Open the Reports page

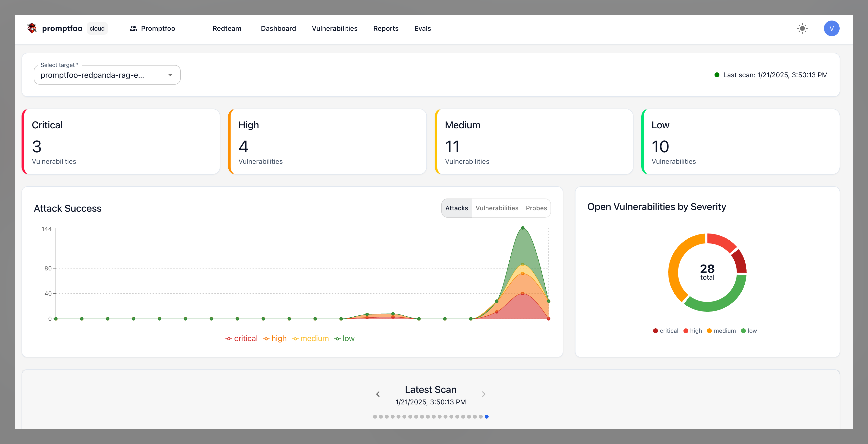[x=386, y=28]
